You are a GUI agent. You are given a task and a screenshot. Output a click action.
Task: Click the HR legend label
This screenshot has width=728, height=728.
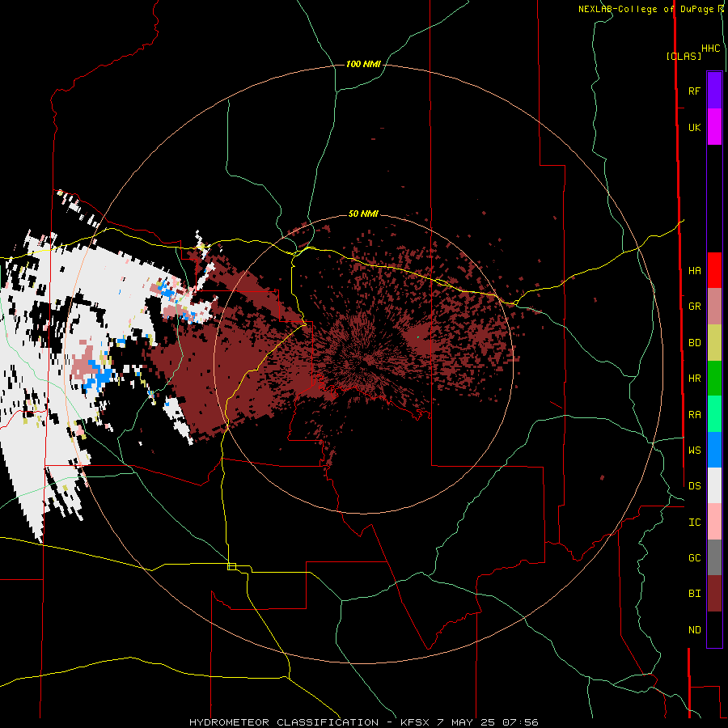tap(694, 379)
